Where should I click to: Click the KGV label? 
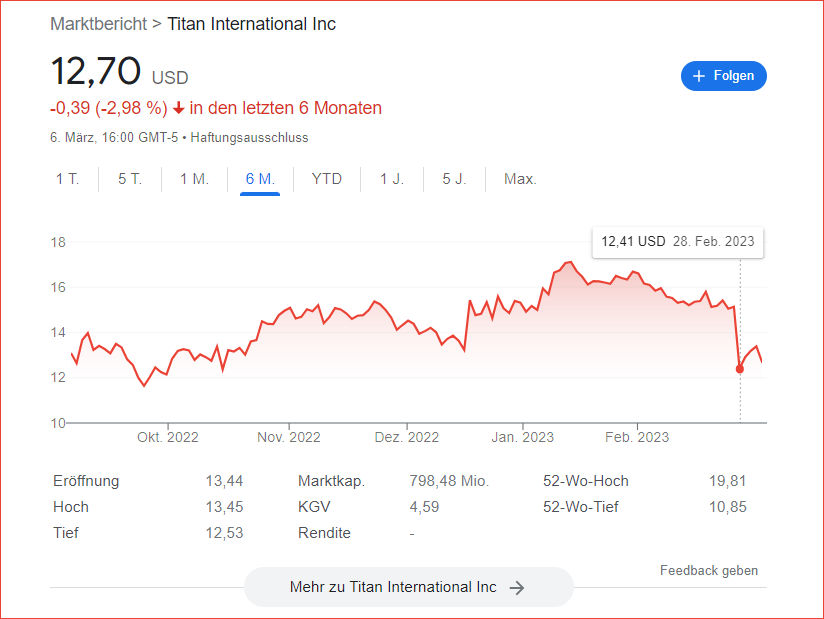pyautogui.click(x=314, y=507)
